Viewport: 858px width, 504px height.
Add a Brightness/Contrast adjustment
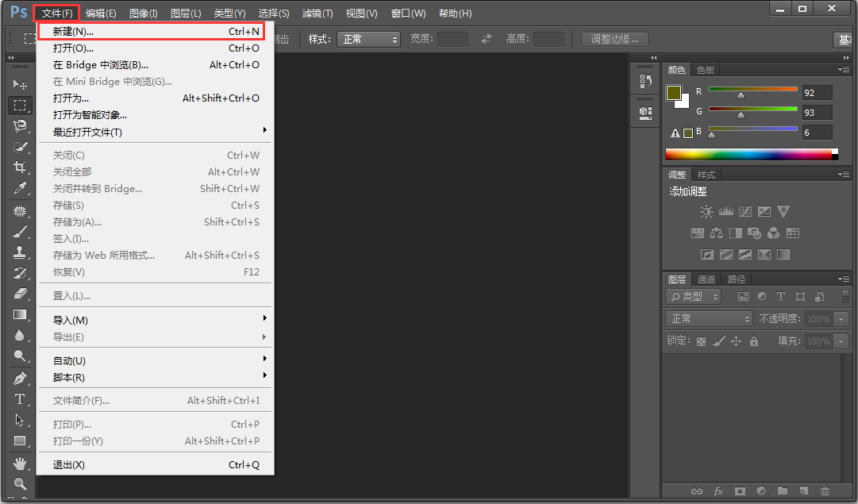click(706, 211)
